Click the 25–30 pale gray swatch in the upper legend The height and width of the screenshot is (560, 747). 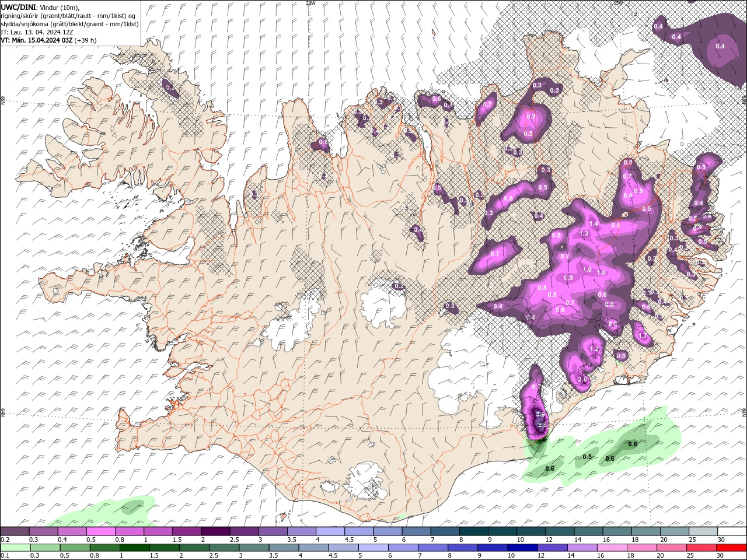tap(703, 531)
